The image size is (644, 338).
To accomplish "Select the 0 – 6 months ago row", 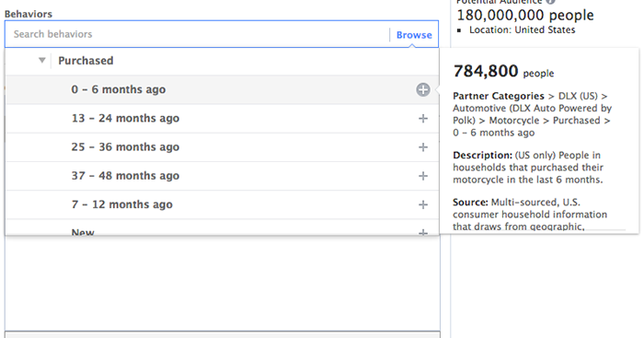I will [x=222, y=89].
